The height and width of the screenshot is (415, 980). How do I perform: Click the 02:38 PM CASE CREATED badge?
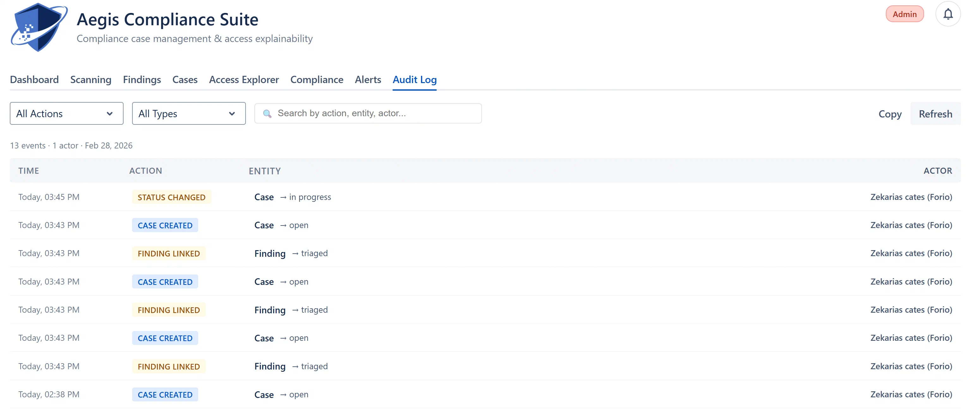[165, 394]
